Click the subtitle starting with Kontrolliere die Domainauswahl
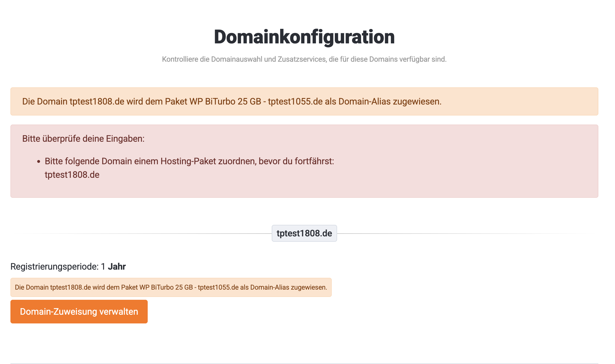The width and height of the screenshot is (615, 364). tap(304, 59)
